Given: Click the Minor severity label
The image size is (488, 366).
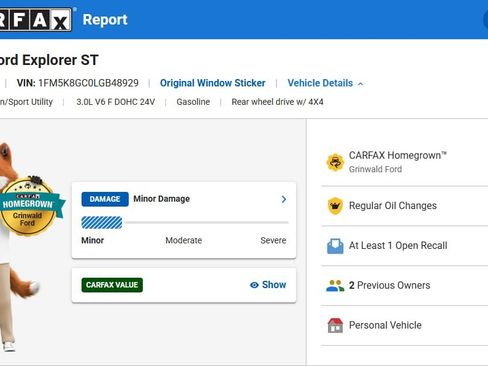Looking at the screenshot, I should 93,240.
